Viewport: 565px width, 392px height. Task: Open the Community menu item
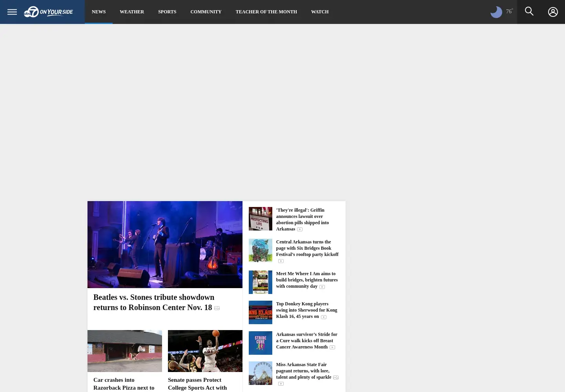pyautogui.click(x=206, y=12)
